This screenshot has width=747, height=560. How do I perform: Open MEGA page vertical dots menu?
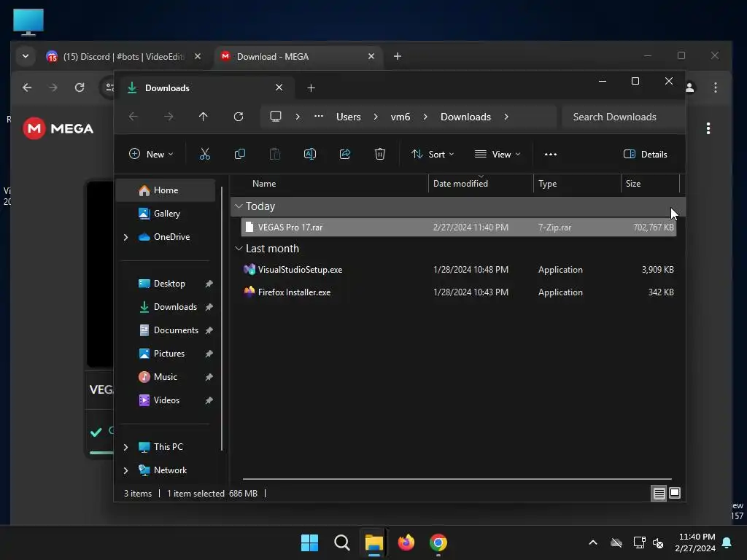708,128
